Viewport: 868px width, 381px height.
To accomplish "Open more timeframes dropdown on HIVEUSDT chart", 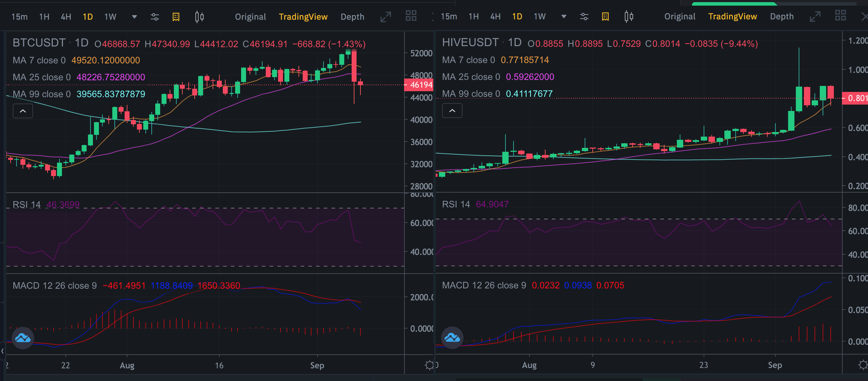I will [564, 17].
